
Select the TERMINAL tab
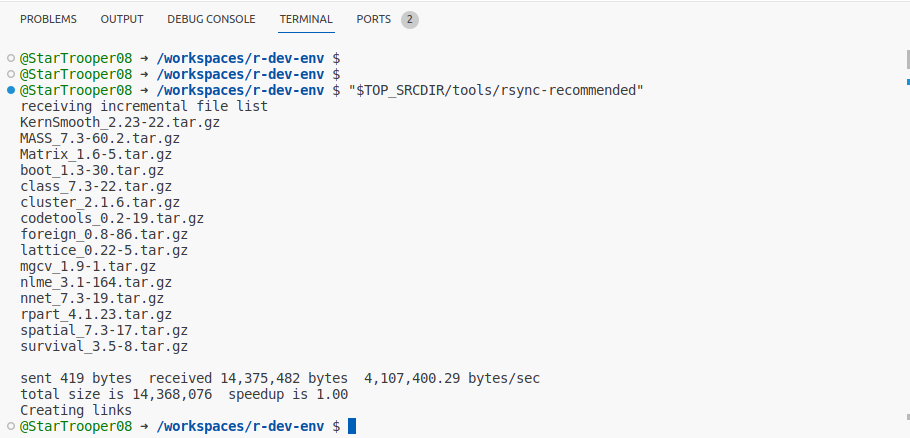pos(306,19)
